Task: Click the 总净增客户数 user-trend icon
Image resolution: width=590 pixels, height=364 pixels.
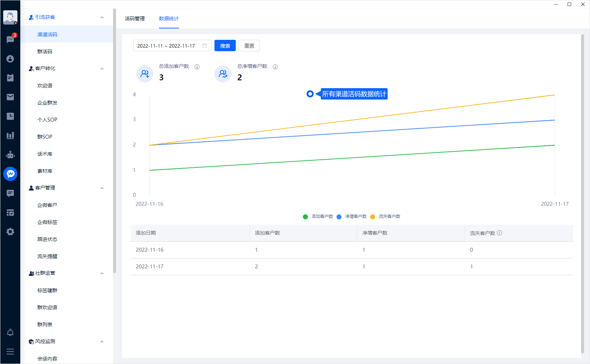Action: pyautogui.click(x=223, y=74)
